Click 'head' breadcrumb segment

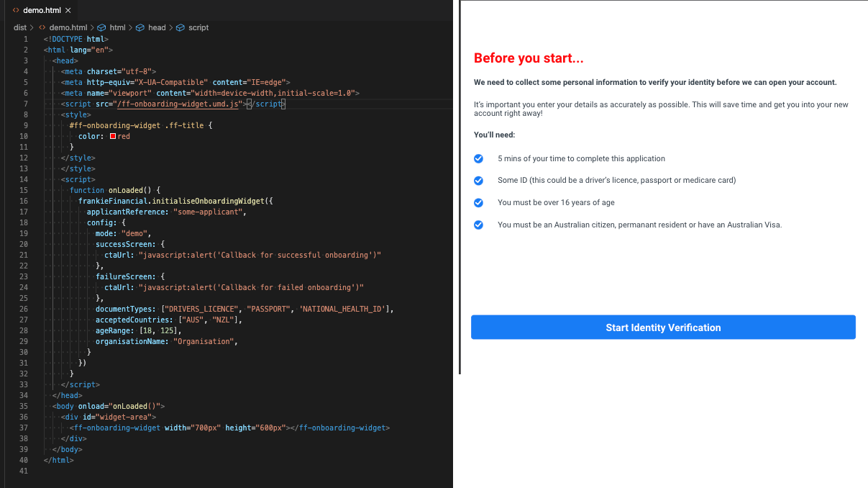click(x=157, y=27)
